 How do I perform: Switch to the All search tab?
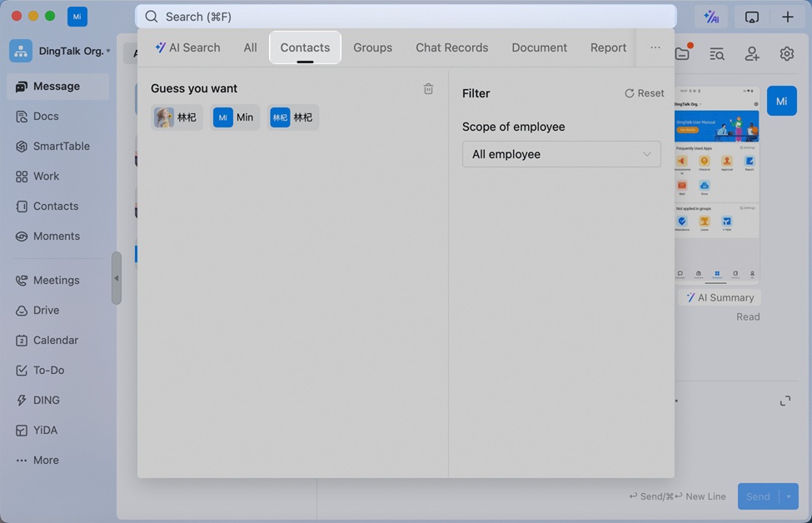pos(250,47)
